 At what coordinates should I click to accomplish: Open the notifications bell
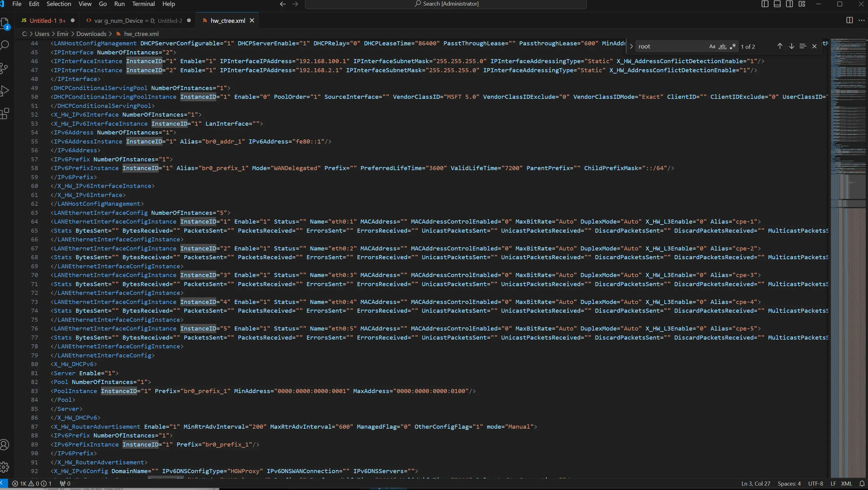[862, 484]
